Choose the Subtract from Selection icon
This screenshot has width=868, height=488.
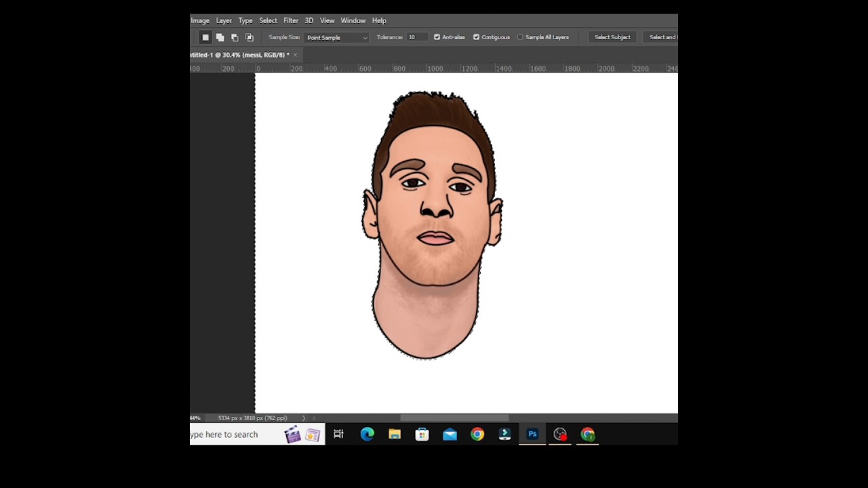(235, 37)
